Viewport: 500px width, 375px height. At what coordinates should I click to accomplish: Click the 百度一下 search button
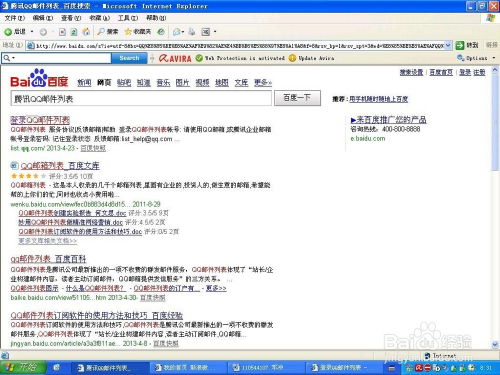point(297,98)
